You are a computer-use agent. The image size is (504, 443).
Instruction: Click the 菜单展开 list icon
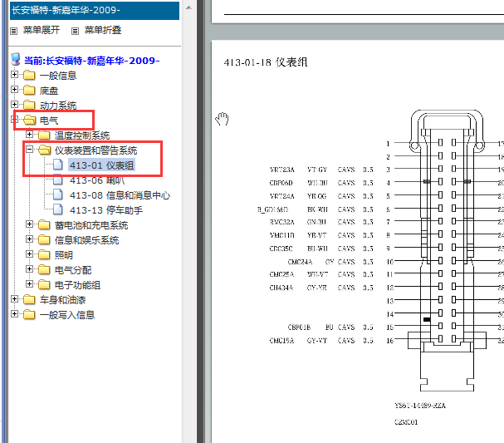pyautogui.click(x=14, y=32)
